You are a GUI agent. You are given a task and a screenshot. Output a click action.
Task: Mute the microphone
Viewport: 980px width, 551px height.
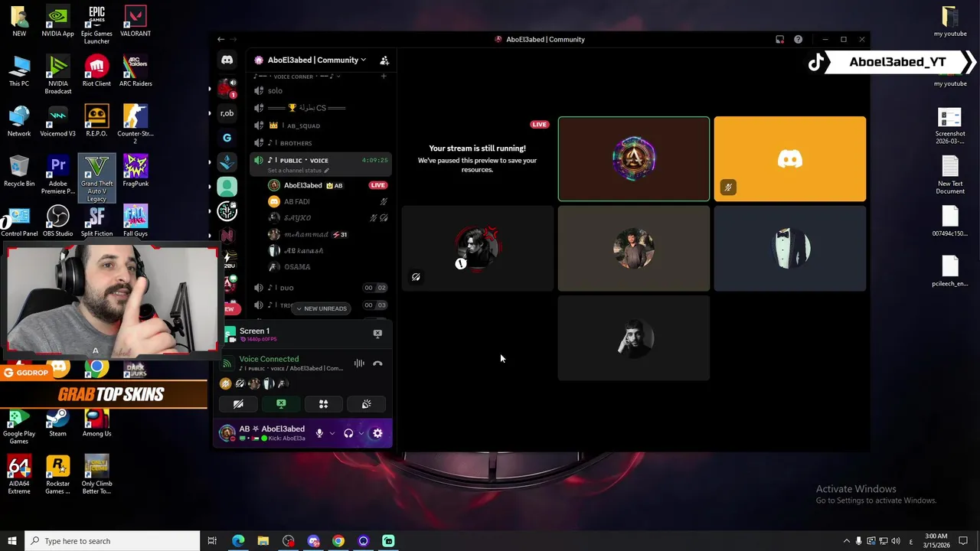[319, 433]
